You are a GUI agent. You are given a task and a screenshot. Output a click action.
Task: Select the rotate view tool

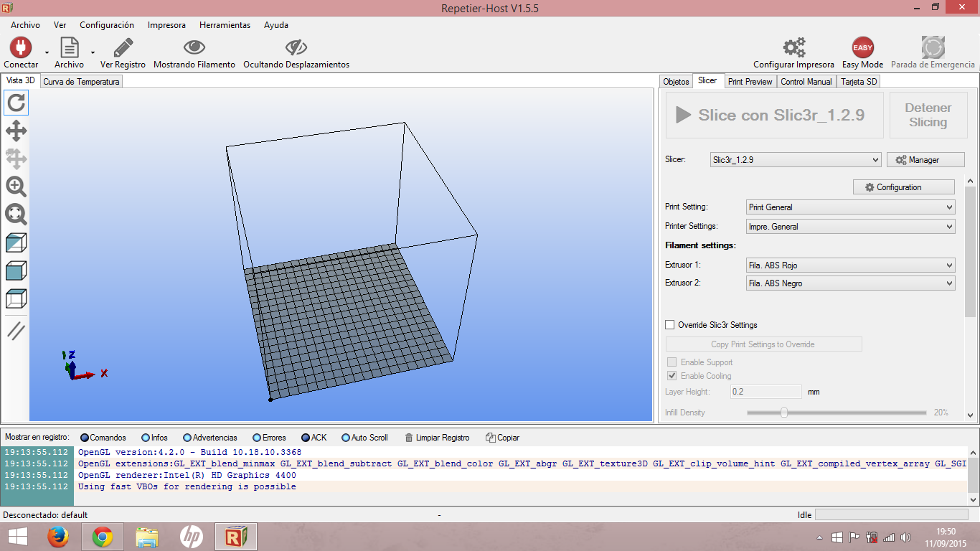17,103
